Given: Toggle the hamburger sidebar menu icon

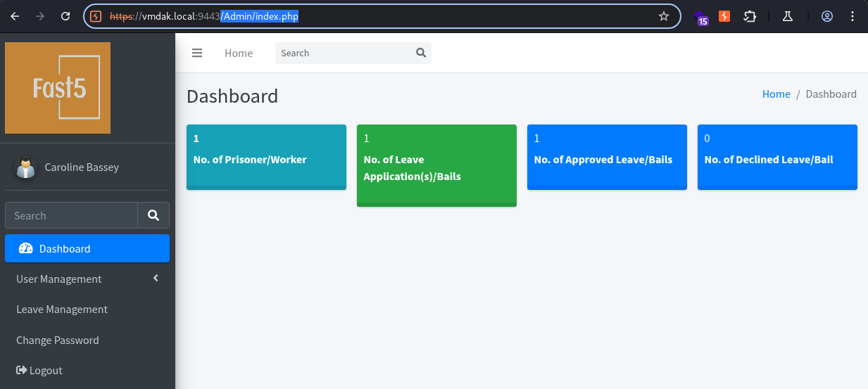Looking at the screenshot, I should (197, 53).
